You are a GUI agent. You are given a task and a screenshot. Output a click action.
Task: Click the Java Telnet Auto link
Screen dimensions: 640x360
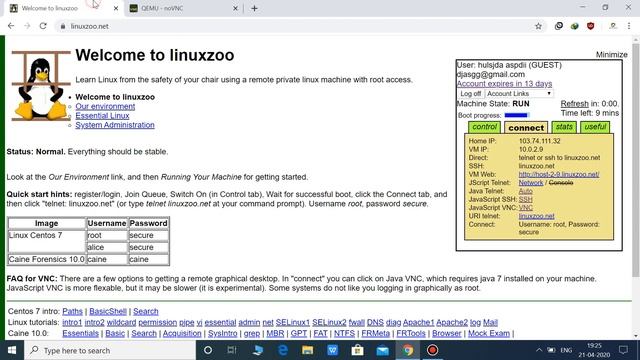(526, 191)
